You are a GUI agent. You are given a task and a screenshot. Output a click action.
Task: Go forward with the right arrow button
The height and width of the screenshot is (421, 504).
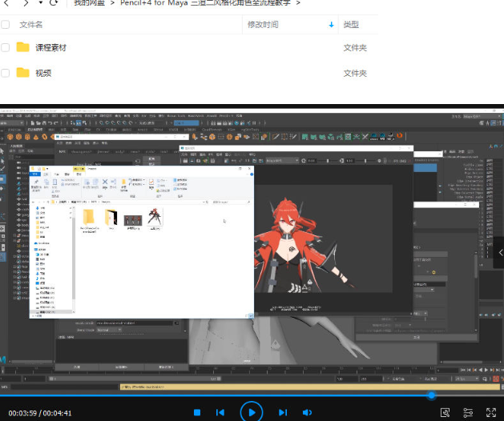point(26,3)
